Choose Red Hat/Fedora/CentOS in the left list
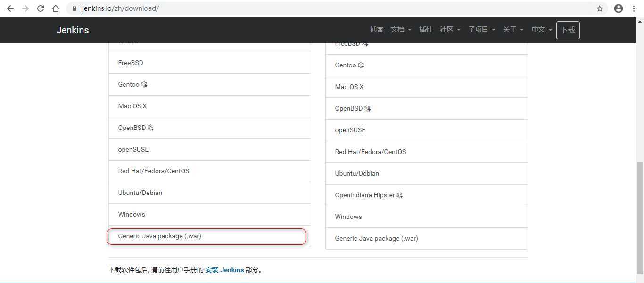 (210, 171)
